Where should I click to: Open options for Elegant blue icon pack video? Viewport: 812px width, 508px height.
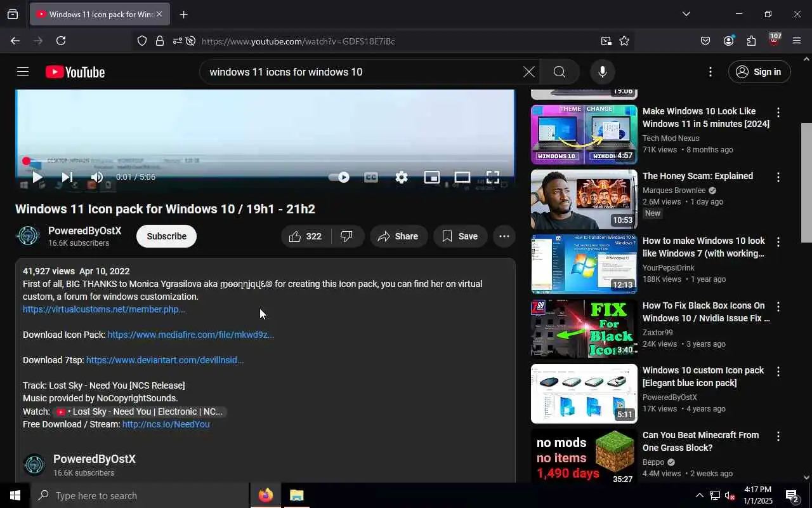[778, 371]
